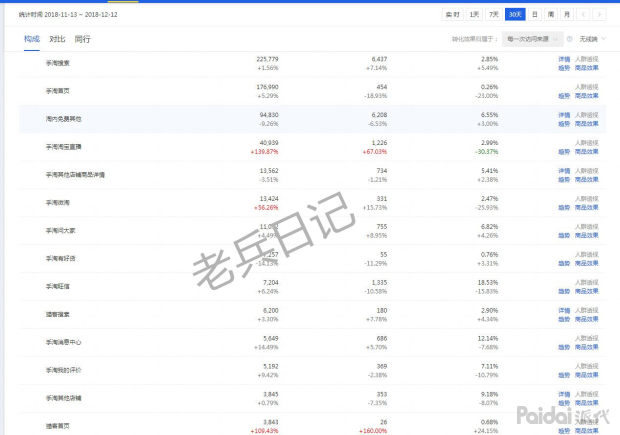The height and width of the screenshot is (435, 620).
Task: Select the 猫客搜索 source name
Action: tap(58, 314)
